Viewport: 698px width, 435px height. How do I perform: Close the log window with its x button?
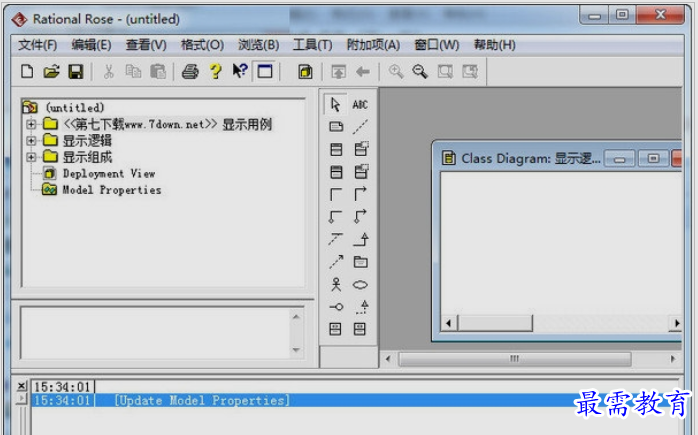21,386
